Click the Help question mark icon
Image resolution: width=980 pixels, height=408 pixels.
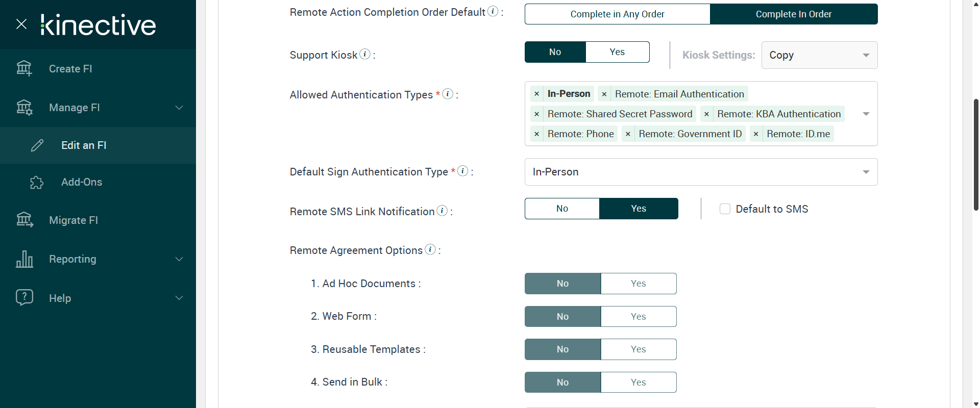tap(24, 297)
